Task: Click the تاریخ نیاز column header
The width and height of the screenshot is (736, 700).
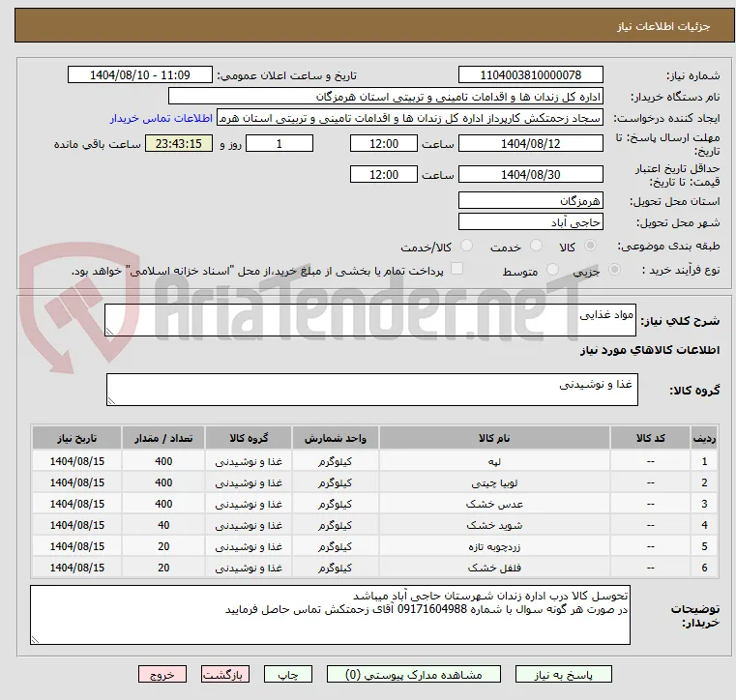Action: 77,438
